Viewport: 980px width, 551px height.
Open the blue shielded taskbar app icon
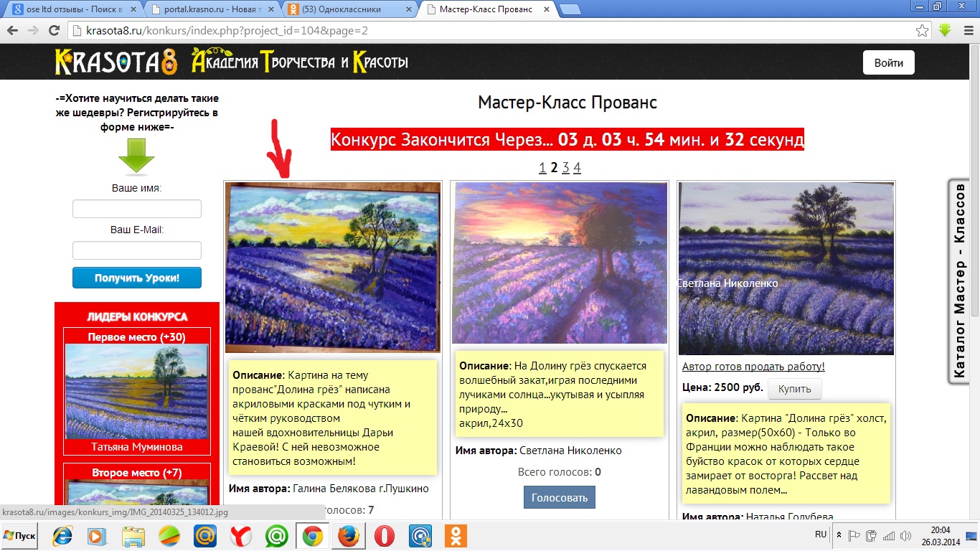click(x=420, y=536)
